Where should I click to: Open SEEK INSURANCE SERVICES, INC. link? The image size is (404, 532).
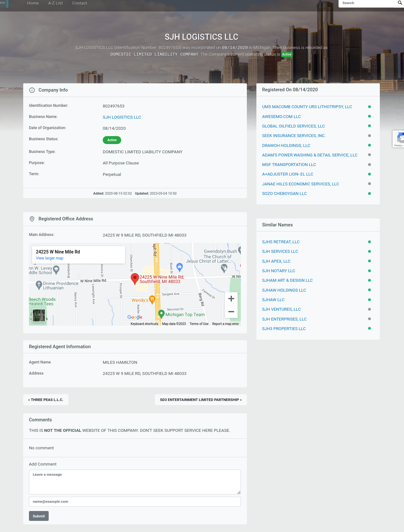pyautogui.click(x=294, y=136)
